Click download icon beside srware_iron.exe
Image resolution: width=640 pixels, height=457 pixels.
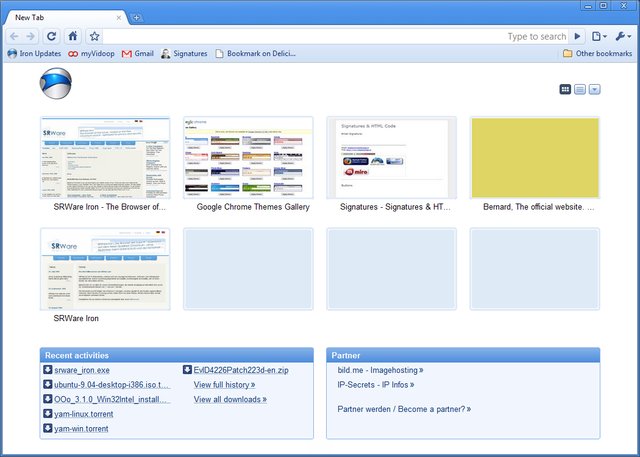(x=48, y=370)
